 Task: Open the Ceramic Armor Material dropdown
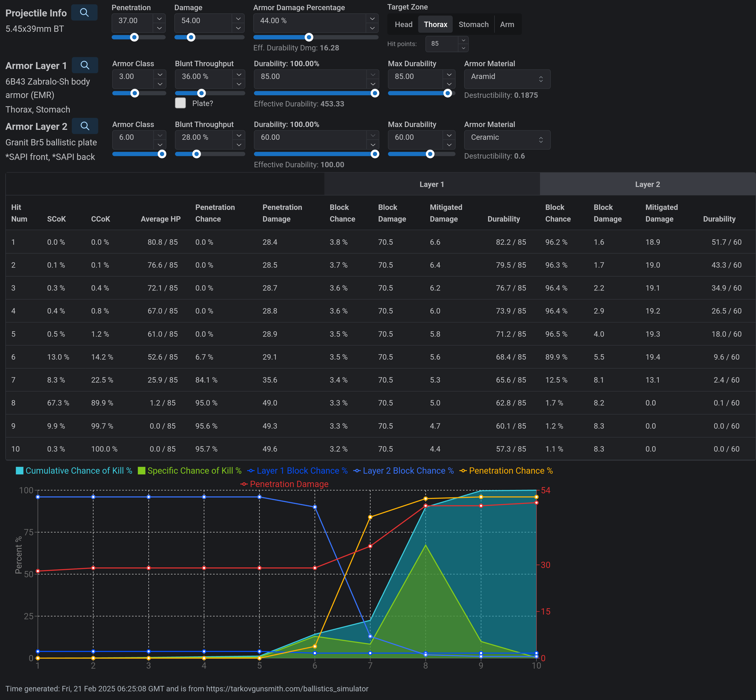507,140
